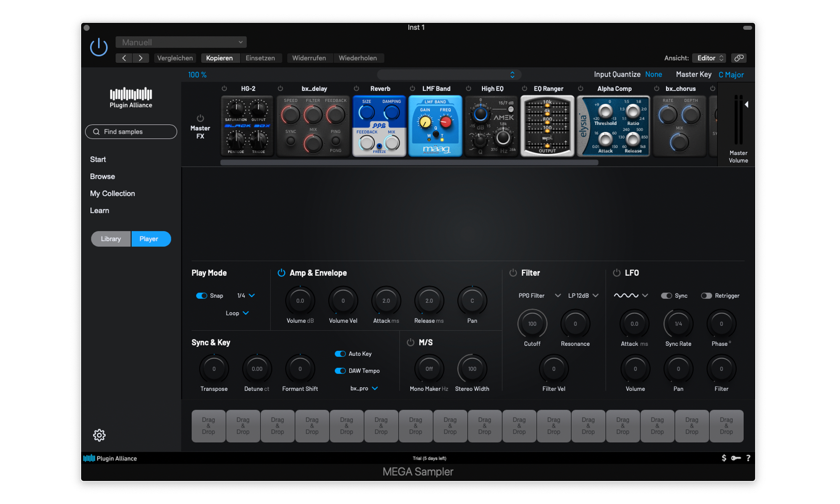Open Browse in sidebar
This screenshot has width=840, height=504.
(x=102, y=177)
